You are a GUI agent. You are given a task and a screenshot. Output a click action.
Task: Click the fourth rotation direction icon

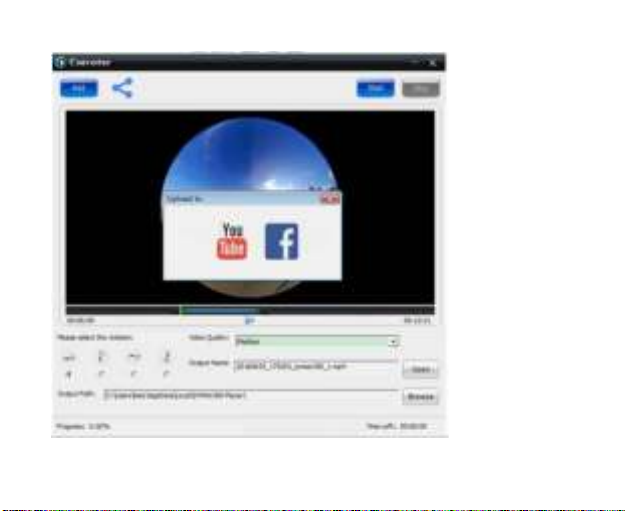click(165, 357)
